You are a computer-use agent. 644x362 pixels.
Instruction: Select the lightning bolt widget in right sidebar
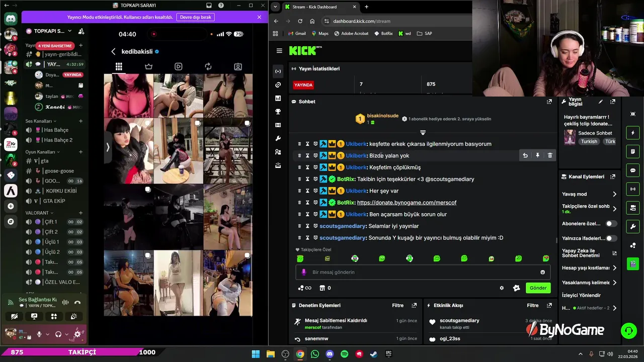(633, 133)
